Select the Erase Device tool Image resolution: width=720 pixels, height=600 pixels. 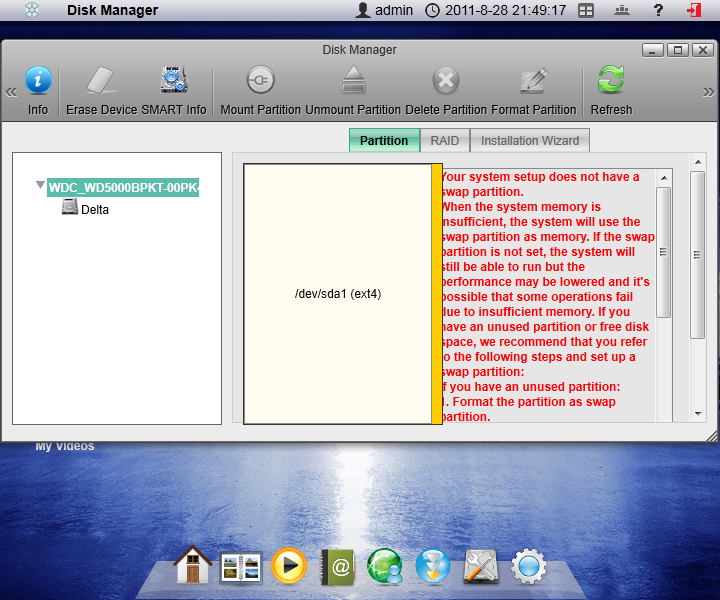click(101, 82)
